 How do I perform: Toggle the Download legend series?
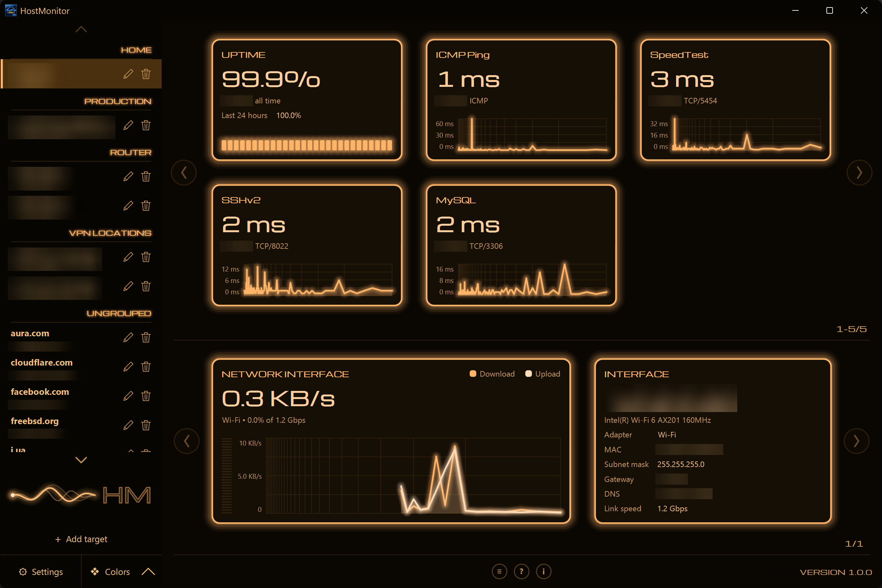492,374
